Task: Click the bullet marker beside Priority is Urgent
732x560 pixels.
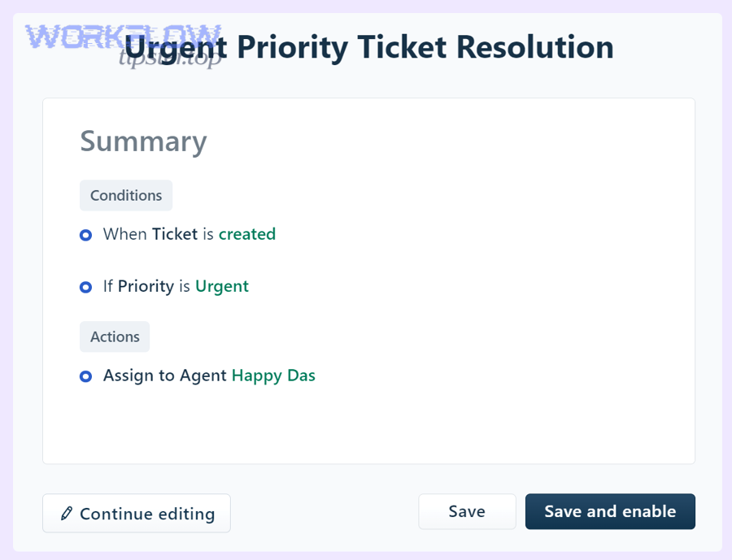Action: (x=85, y=287)
